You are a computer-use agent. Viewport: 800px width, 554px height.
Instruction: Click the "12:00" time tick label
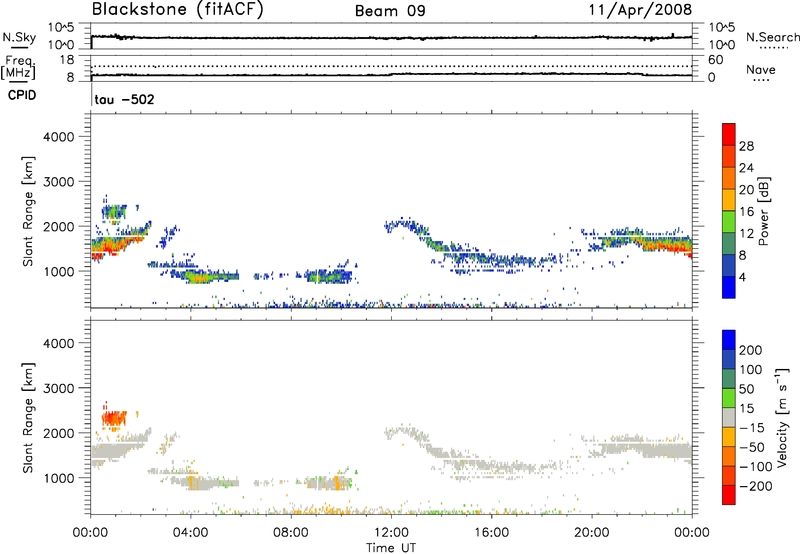click(x=391, y=533)
